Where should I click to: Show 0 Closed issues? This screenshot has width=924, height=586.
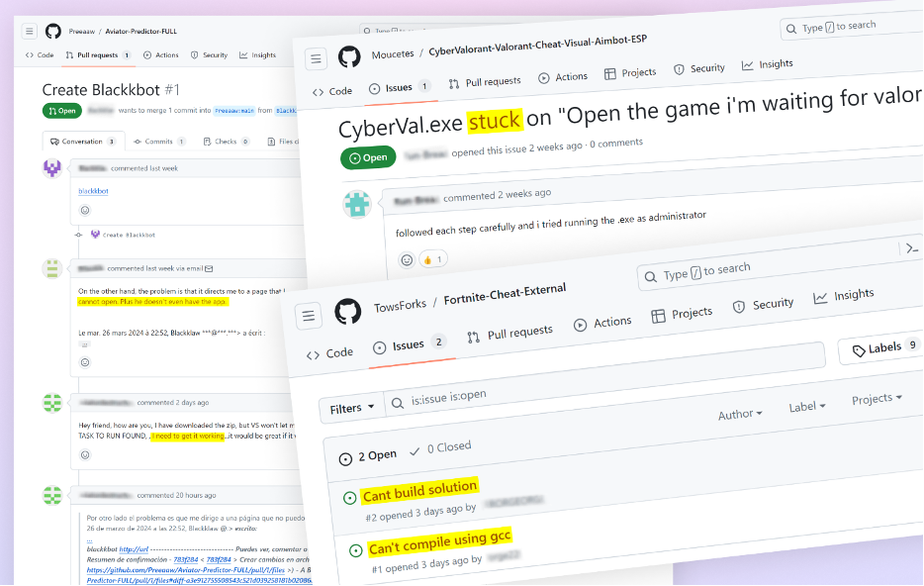440,448
